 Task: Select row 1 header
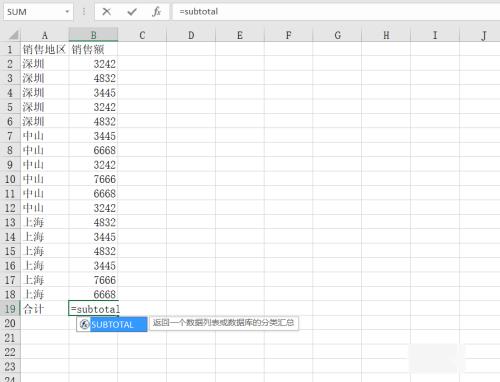(x=10, y=50)
